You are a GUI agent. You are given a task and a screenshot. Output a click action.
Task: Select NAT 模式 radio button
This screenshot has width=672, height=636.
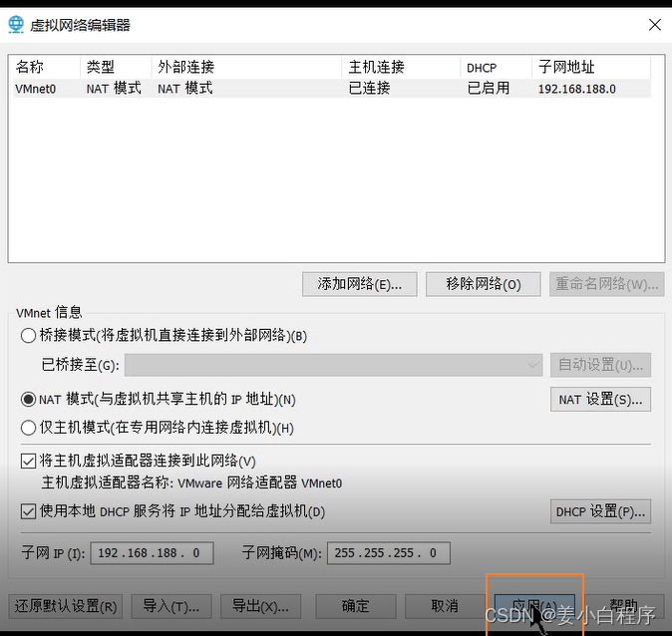coord(28,400)
